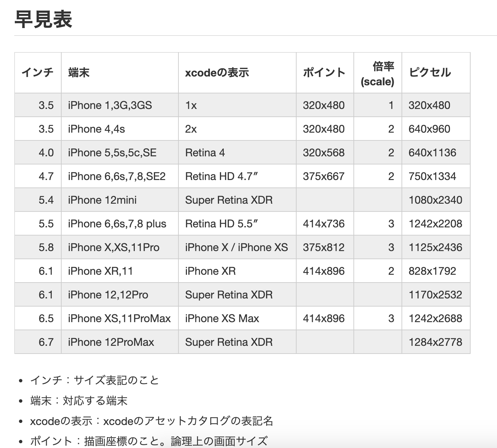Click the iPhone 6,6s,7,8 plus cell

pos(120,224)
